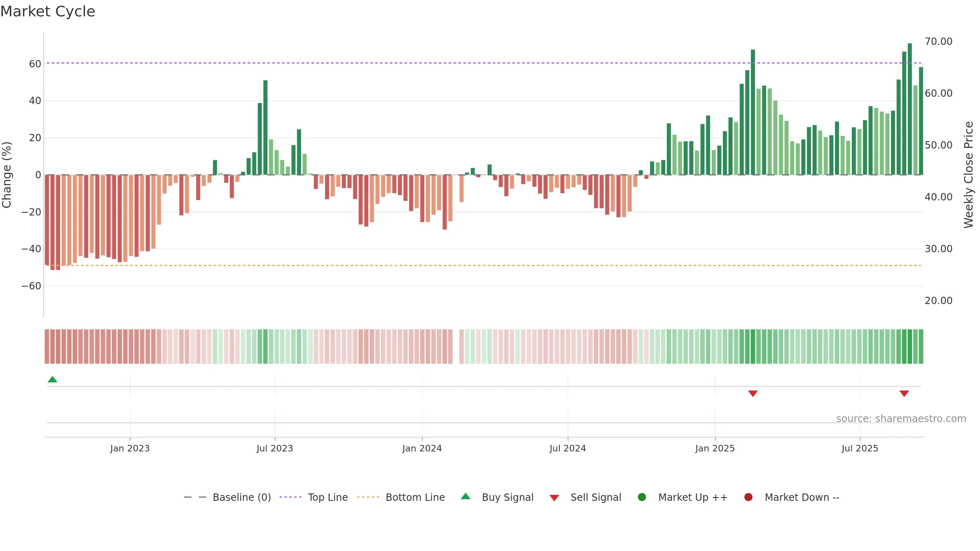980x551 pixels.
Task: Click the 20.00 price axis label
Action: click(939, 301)
